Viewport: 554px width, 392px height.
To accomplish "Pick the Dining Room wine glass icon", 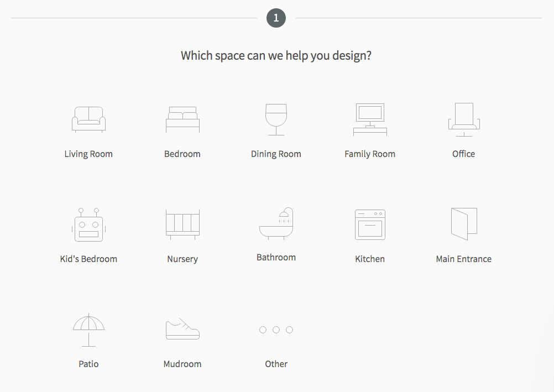I will click(276, 119).
